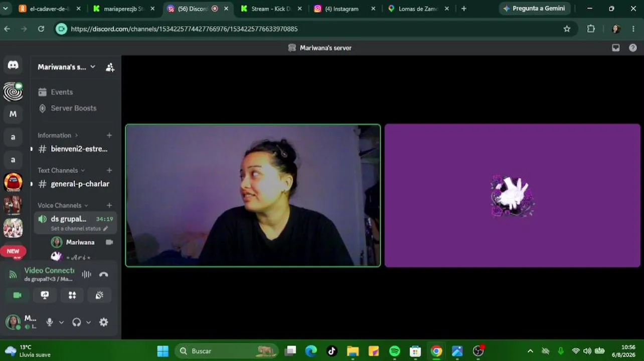The image size is (644, 361).
Task: Click Set a channel status
Action: (79, 229)
